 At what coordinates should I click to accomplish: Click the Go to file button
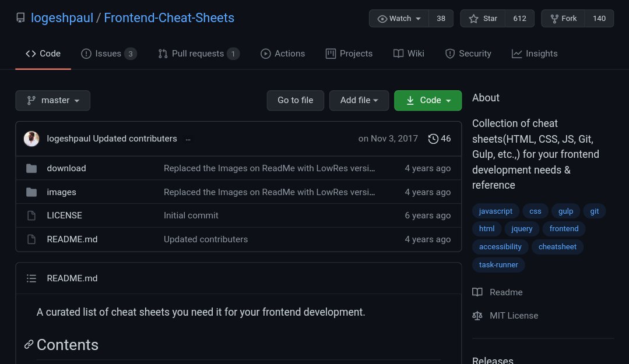(295, 100)
